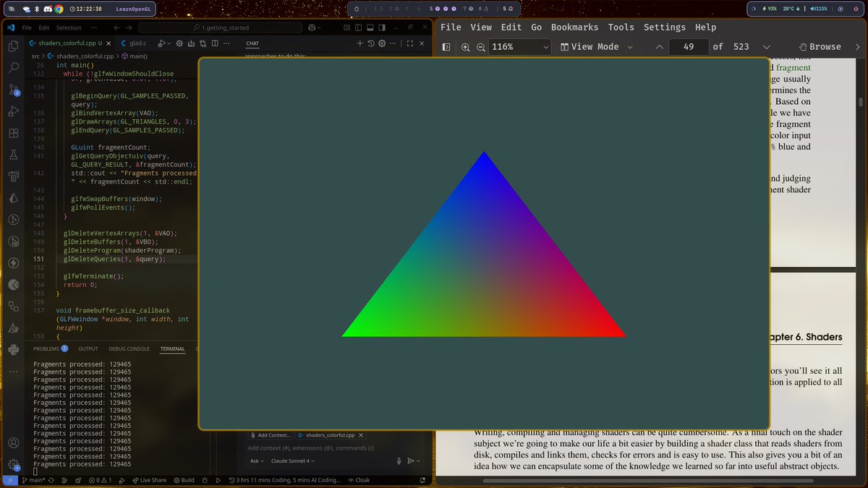Screen dimensions: 868x488
Task: Click Build in the VS Code status bar
Action: click(x=184, y=480)
